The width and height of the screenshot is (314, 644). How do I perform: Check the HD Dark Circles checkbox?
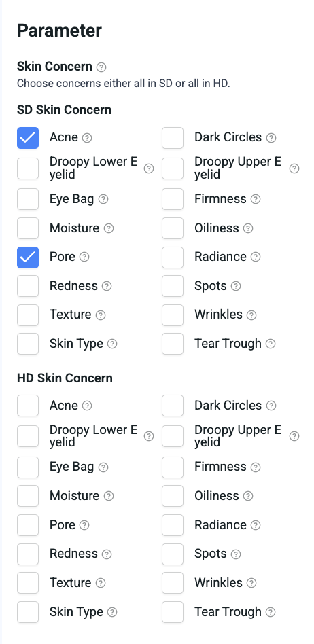pos(173,406)
